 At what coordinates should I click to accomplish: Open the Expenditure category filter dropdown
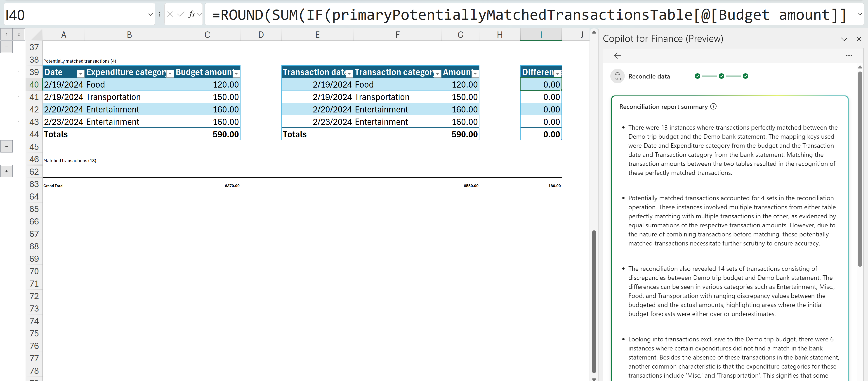[x=170, y=74]
